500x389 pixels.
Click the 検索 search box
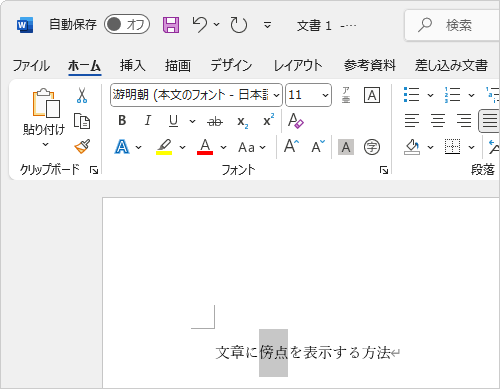pyautogui.click(x=452, y=25)
